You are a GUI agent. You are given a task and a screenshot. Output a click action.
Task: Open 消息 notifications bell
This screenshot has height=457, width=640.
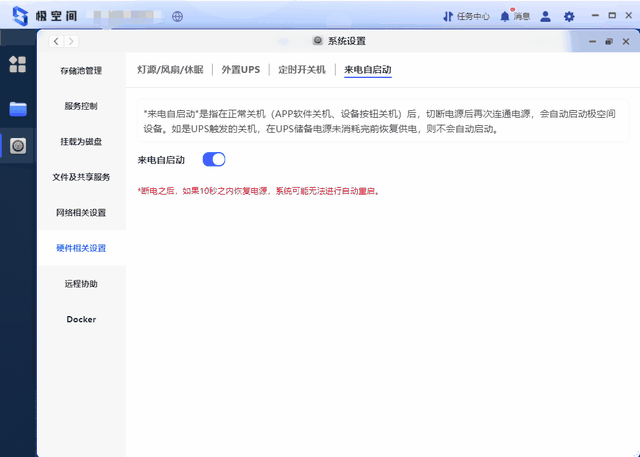pyautogui.click(x=515, y=16)
